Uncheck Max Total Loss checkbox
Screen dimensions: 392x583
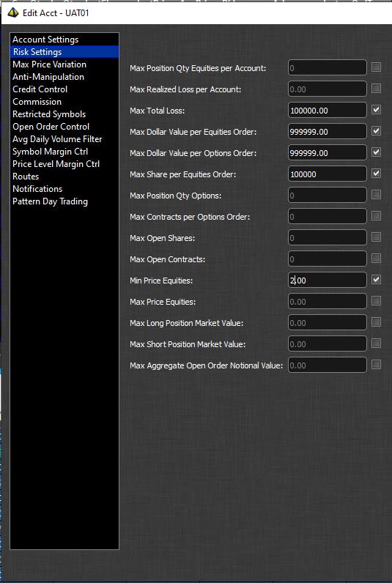click(376, 109)
